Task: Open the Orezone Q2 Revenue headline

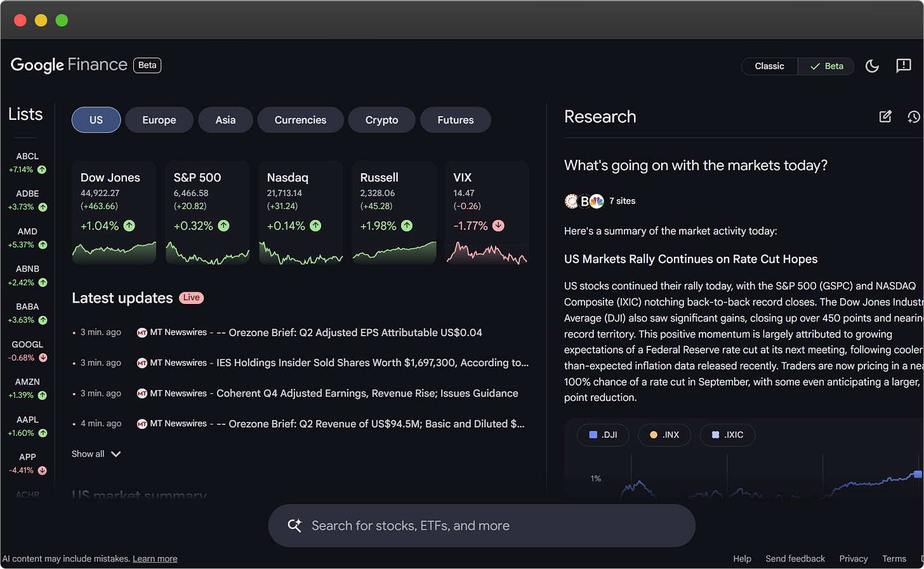Action: [371, 424]
